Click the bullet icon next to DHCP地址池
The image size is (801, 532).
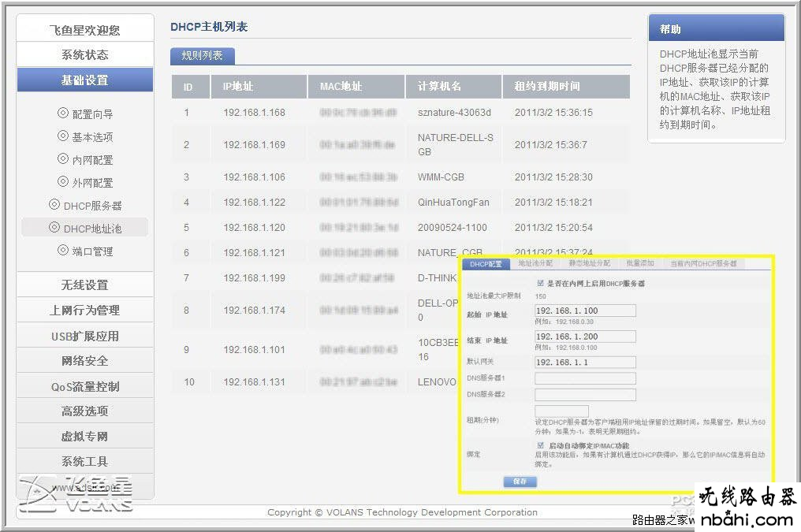[x=54, y=227]
